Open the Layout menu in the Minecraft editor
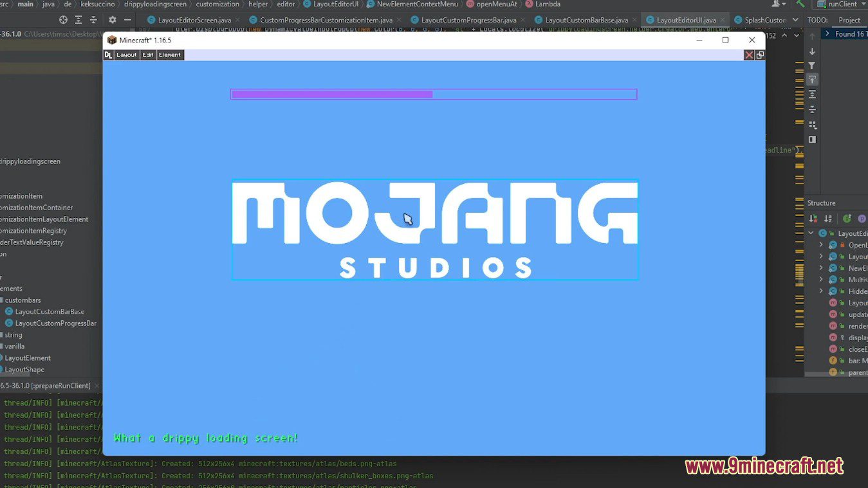The width and height of the screenshot is (868, 488). (x=126, y=55)
